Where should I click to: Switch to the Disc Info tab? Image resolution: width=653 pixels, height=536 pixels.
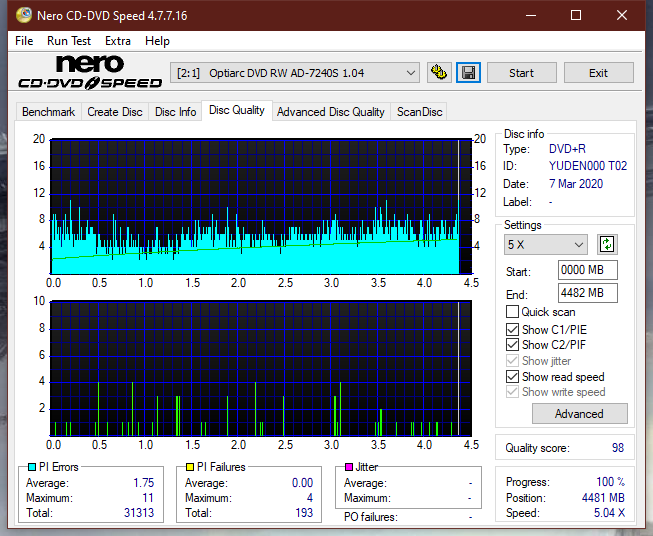tap(175, 112)
